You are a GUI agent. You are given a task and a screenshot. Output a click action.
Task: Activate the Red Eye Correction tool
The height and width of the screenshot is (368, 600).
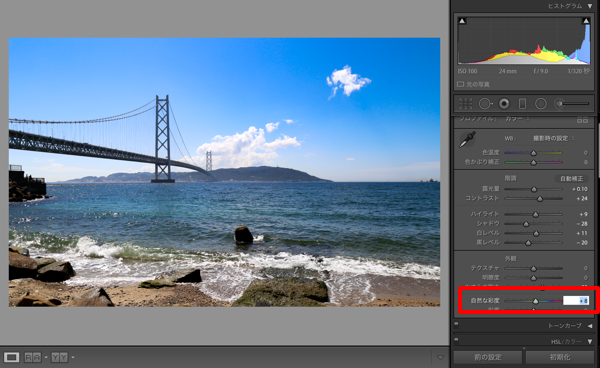pyautogui.click(x=504, y=104)
